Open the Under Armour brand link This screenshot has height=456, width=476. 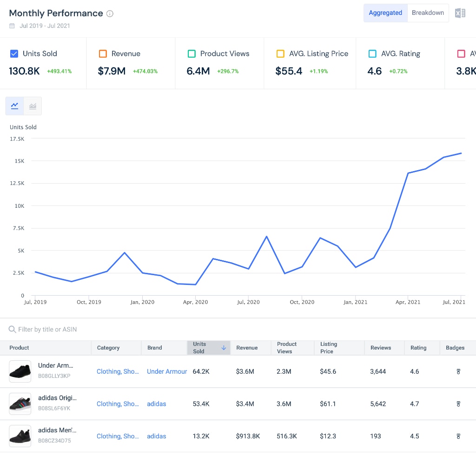(x=167, y=371)
